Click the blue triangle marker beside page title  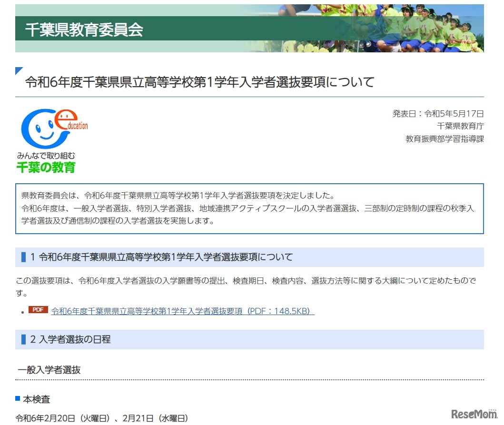(19, 71)
